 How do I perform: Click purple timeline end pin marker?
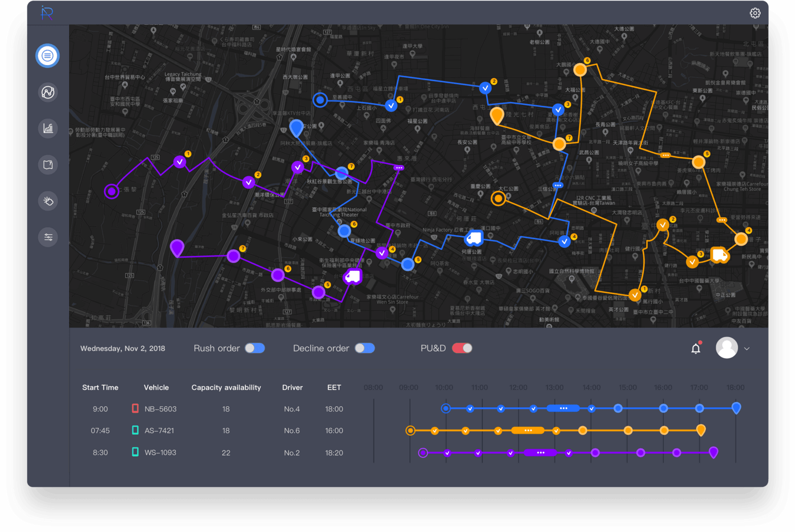click(713, 452)
